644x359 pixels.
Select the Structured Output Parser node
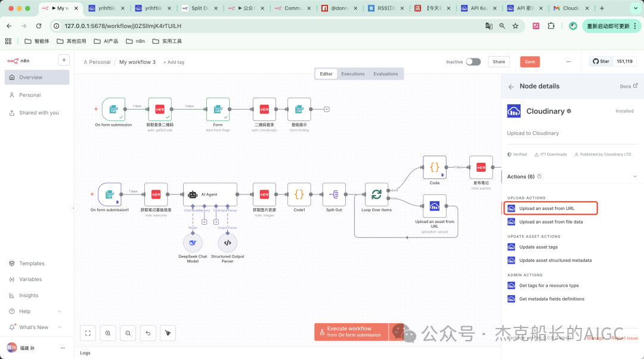[x=228, y=243]
